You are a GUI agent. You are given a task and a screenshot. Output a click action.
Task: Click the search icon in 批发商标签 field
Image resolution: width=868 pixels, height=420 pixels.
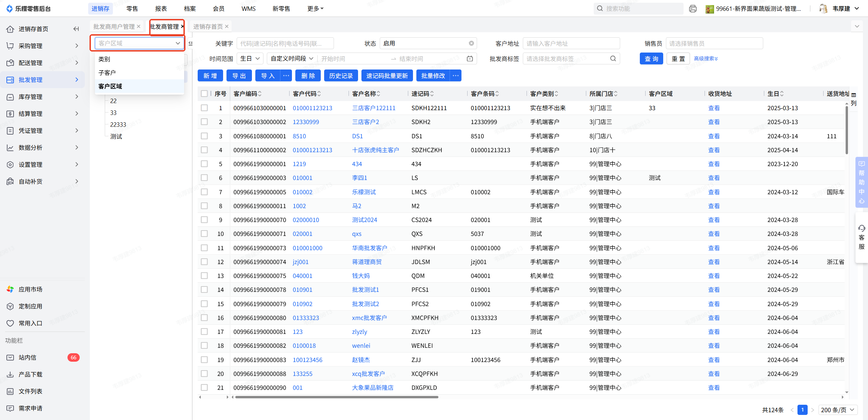(613, 59)
